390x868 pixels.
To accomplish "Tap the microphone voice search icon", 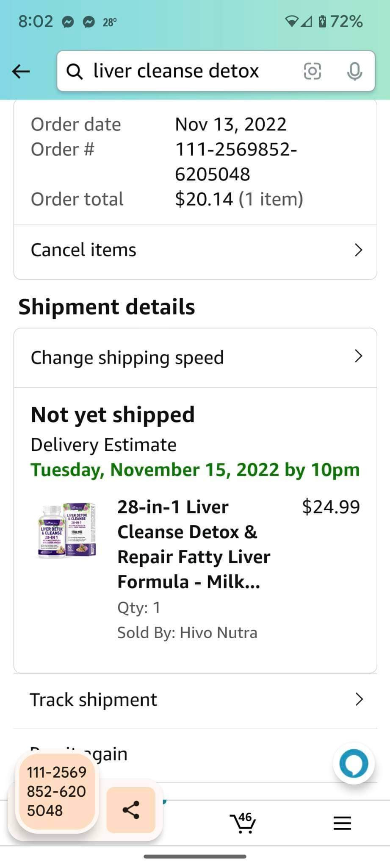I will click(354, 71).
